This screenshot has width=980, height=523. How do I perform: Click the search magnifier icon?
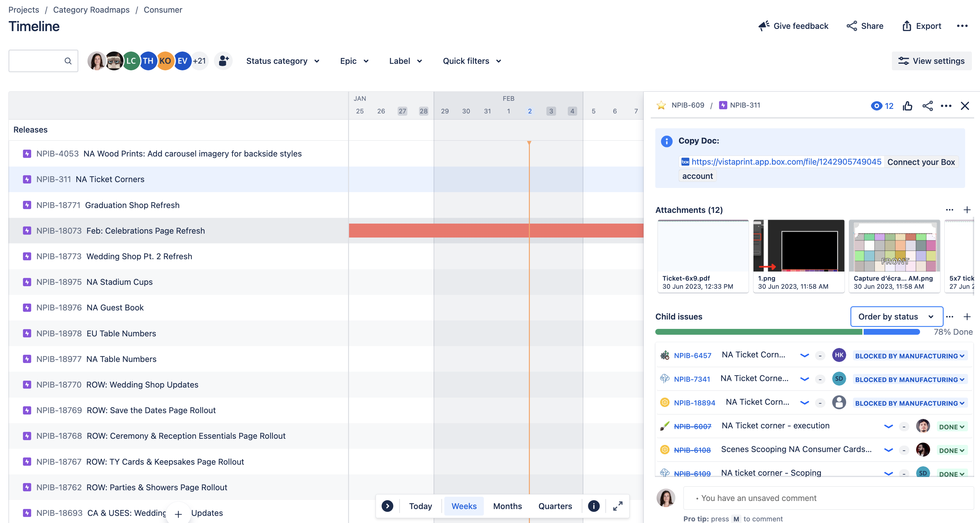point(68,61)
